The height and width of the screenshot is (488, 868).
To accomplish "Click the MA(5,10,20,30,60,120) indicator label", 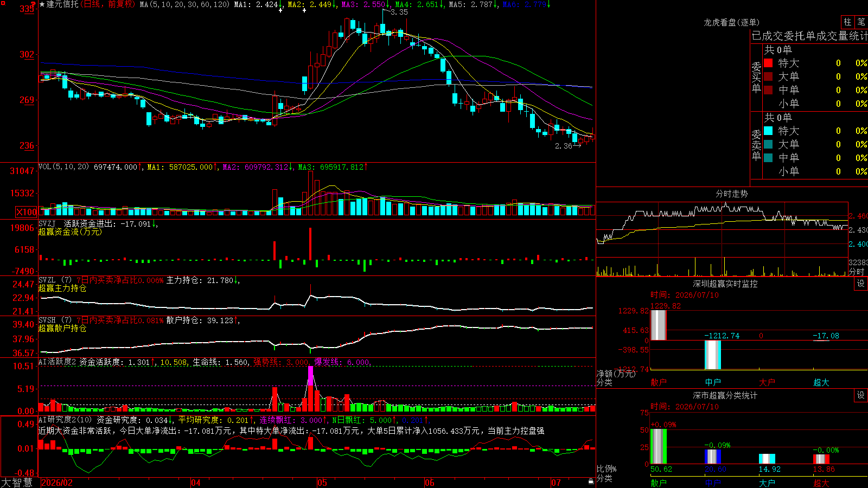I will click(x=185, y=4).
